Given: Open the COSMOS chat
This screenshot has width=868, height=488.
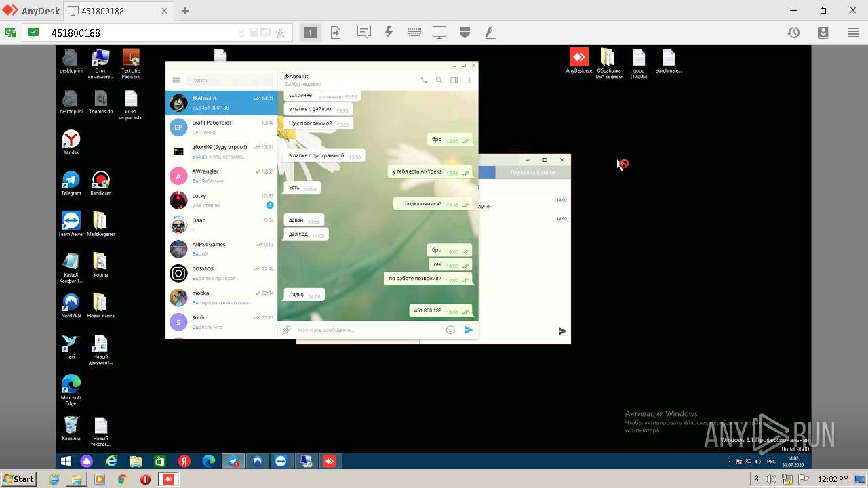Looking at the screenshot, I should coord(222,274).
